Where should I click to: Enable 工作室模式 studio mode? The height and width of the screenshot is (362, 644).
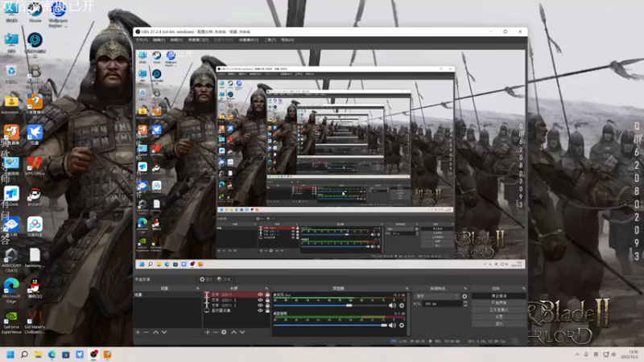[x=499, y=310]
